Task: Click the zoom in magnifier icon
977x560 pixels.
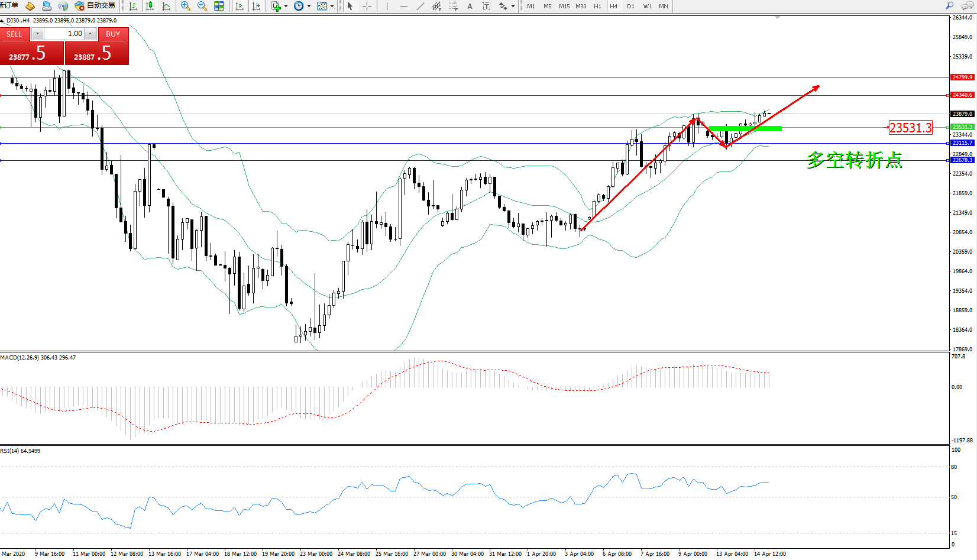Action: (x=185, y=6)
